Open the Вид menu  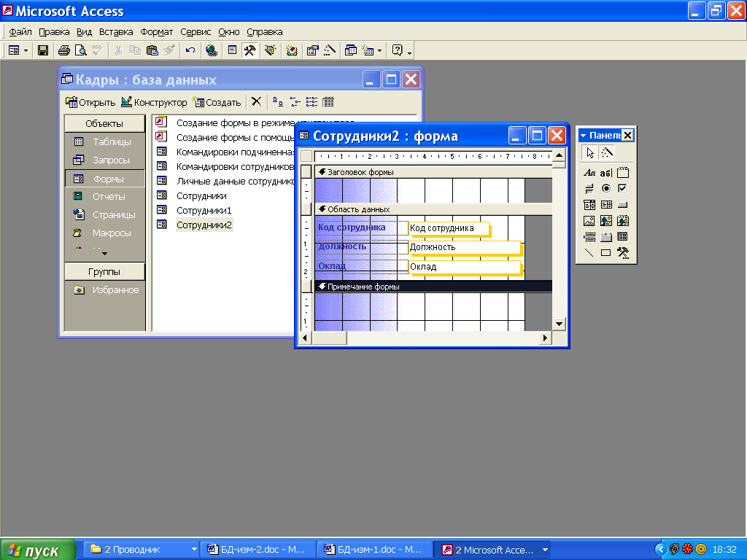85,32
